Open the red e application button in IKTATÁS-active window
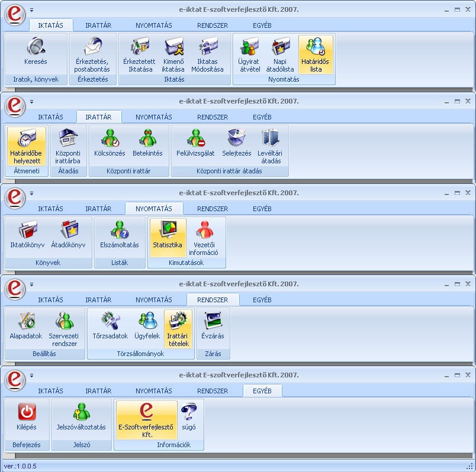Screen dimensions: 476x472 pyautogui.click(x=15, y=15)
